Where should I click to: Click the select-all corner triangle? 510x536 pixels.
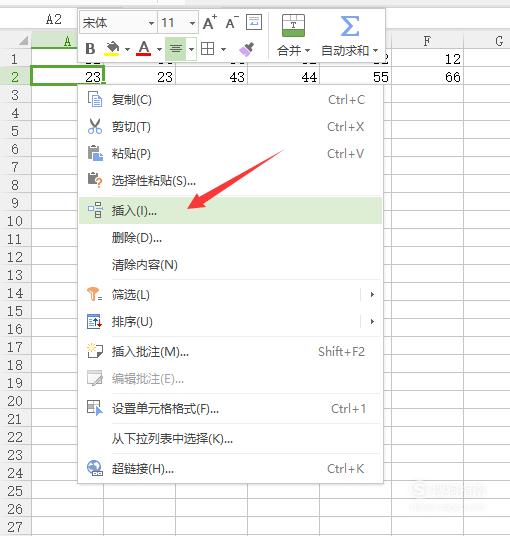[23, 41]
